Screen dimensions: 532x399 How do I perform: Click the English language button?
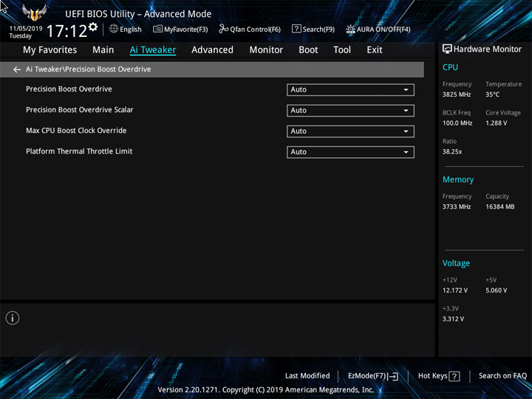point(126,29)
